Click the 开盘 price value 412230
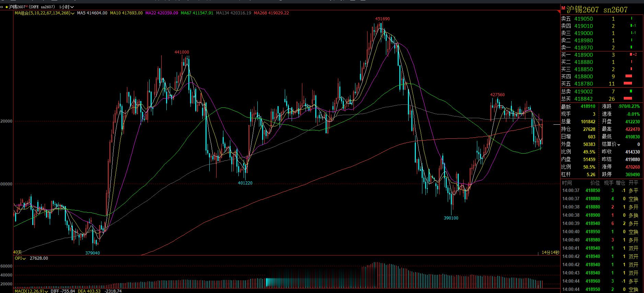Viewport: 644px width, 293px height. coord(633,122)
